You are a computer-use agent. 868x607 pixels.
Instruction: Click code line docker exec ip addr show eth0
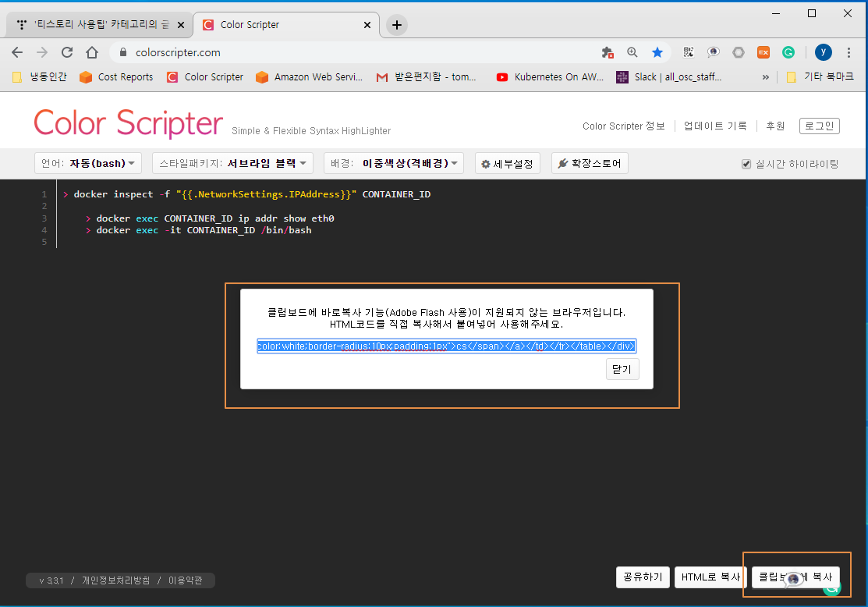210,218
